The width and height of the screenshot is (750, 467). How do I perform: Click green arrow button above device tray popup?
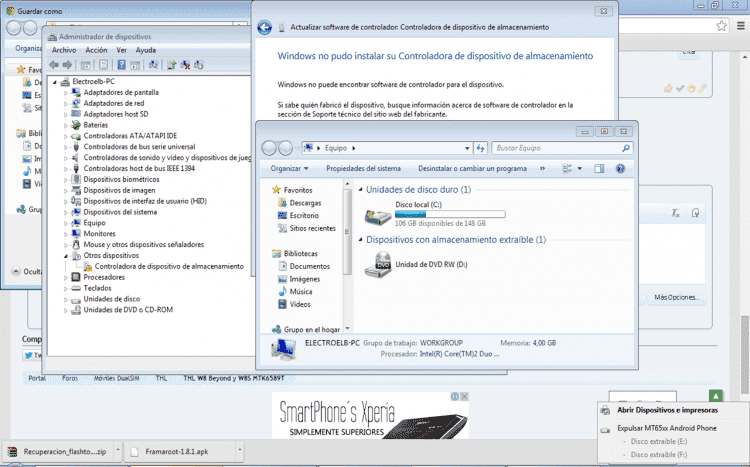click(716, 396)
